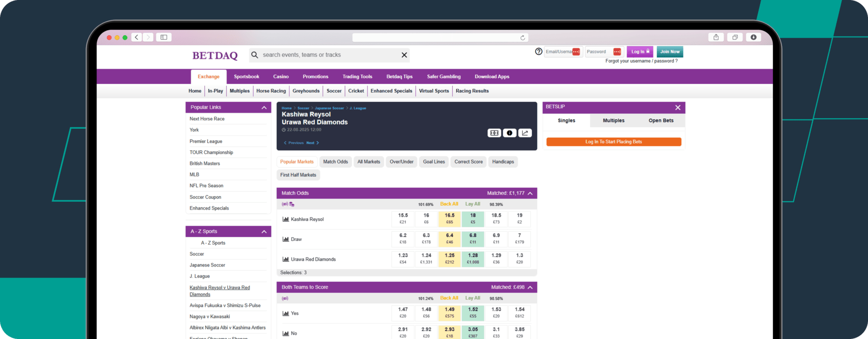
Task: Open Forgot your username / password link
Action: point(641,61)
